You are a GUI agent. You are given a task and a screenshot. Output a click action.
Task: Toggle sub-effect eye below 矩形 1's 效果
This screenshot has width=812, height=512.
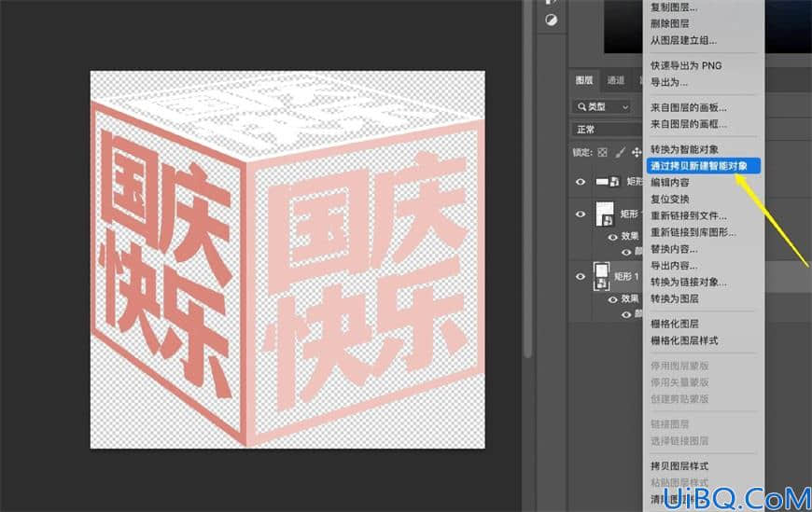pos(626,315)
